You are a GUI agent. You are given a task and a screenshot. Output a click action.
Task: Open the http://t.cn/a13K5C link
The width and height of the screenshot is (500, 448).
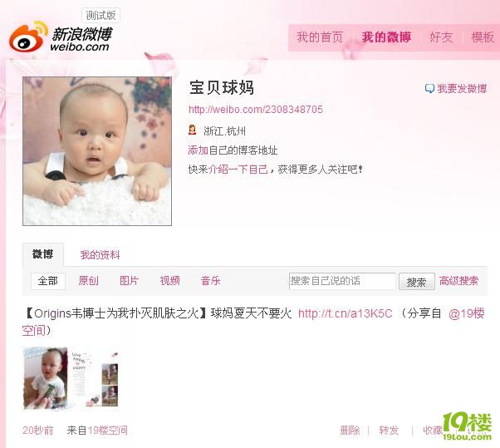pos(345,313)
